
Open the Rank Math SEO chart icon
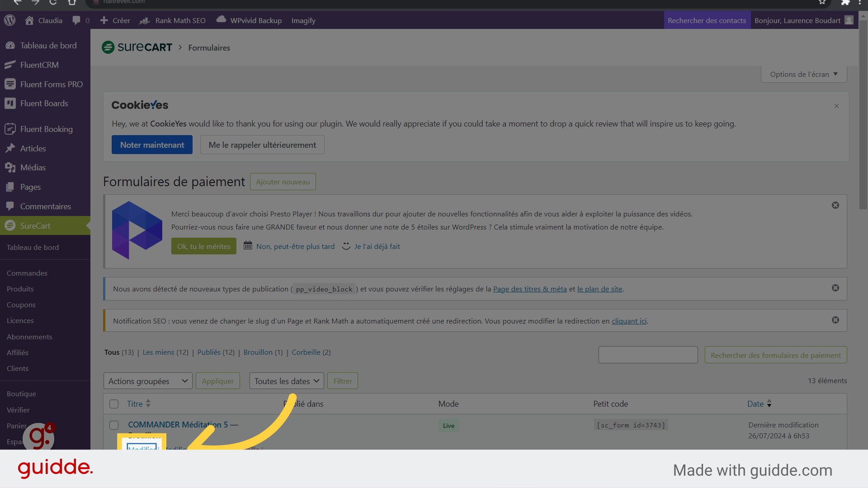click(145, 20)
